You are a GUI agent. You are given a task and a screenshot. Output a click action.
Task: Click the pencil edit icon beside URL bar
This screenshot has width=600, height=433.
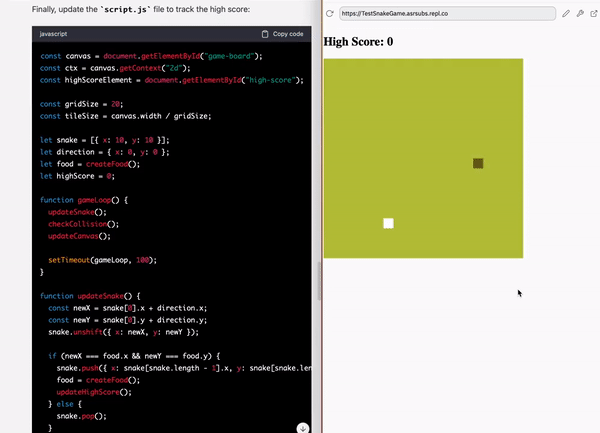click(566, 14)
